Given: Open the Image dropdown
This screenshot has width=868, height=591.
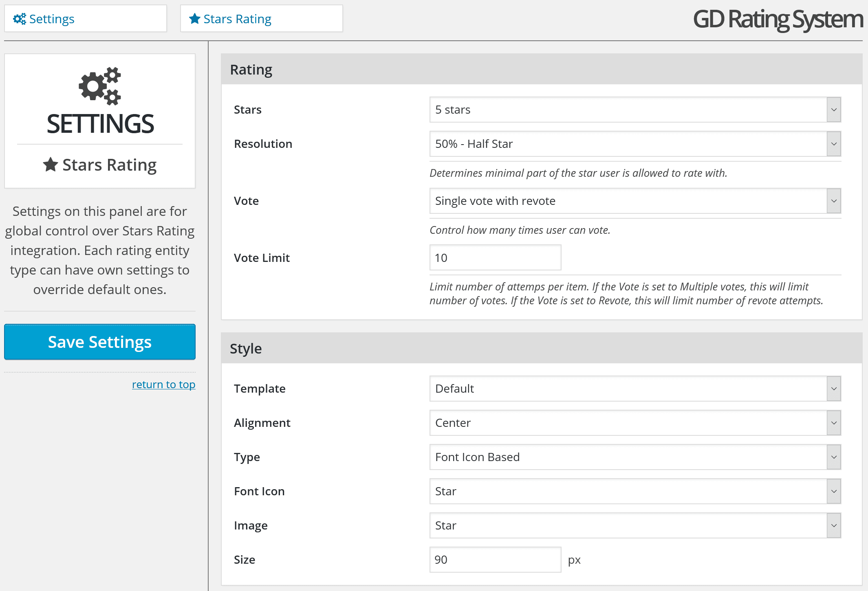Looking at the screenshot, I should click(635, 525).
